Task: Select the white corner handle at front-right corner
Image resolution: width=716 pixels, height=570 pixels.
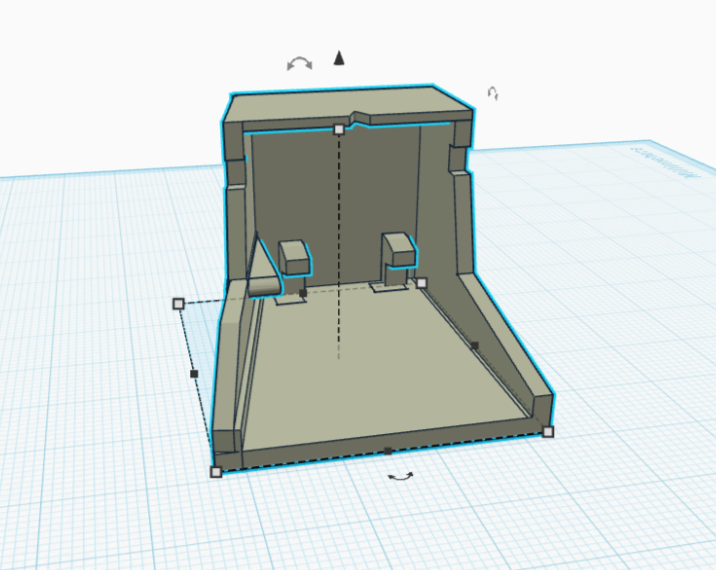Action: 548,432
